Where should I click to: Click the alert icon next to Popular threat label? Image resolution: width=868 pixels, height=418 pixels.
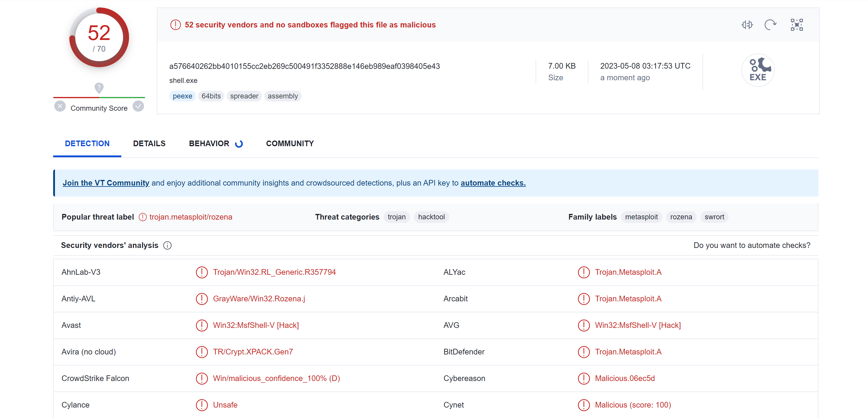[x=142, y=217]
